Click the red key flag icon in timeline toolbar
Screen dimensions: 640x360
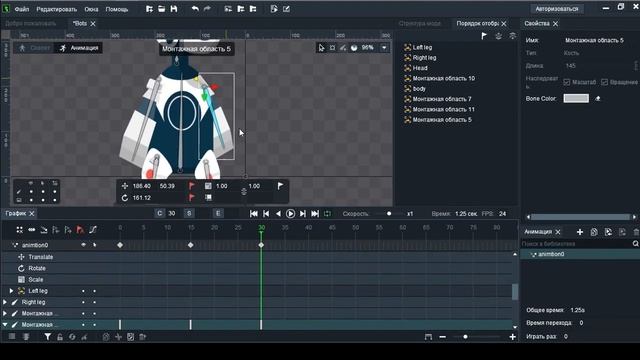80,230
